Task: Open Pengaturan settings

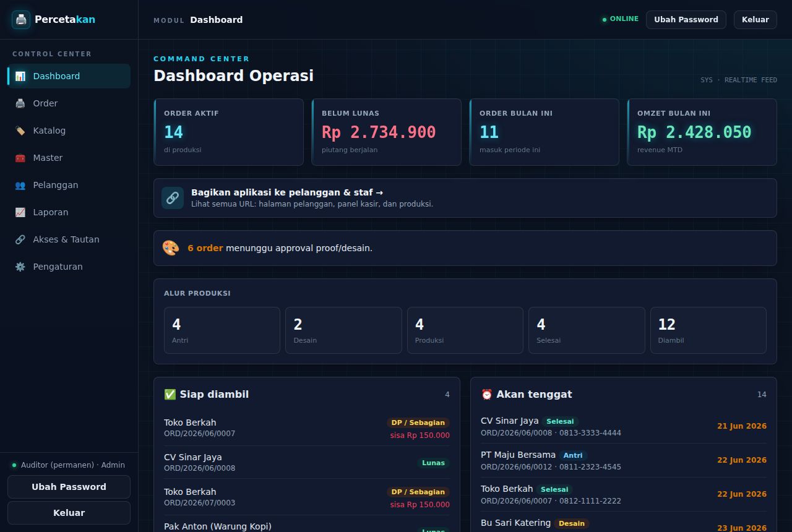Action: click(x=69, y=267)
